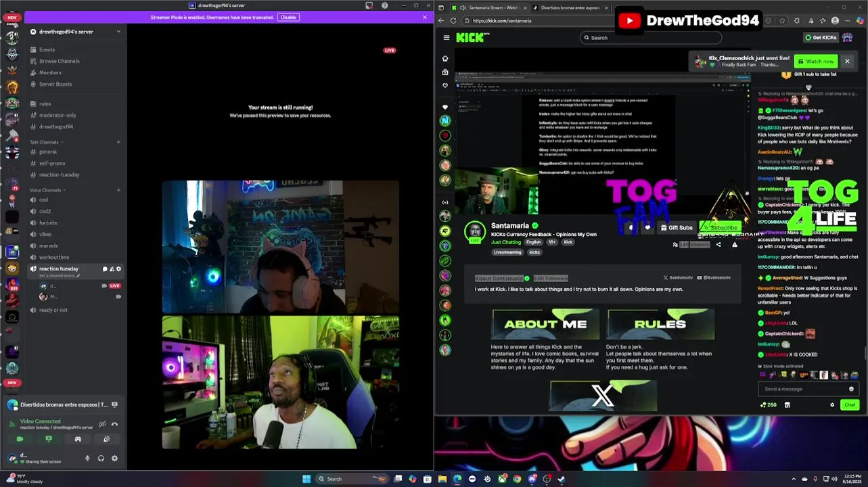Toggle noise suppression in the voice panel
This screenshot has width=868, height=487.
click(x=102, y=424)
